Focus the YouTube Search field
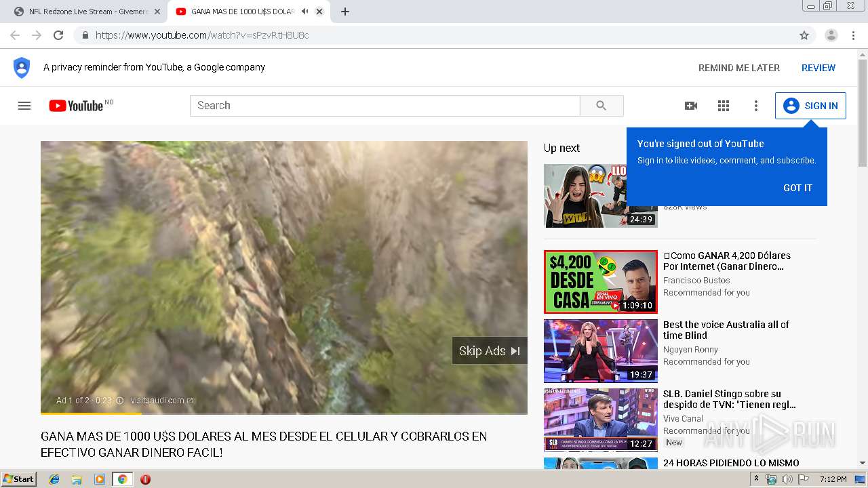The image size is (868, 488). coord(385,106)
